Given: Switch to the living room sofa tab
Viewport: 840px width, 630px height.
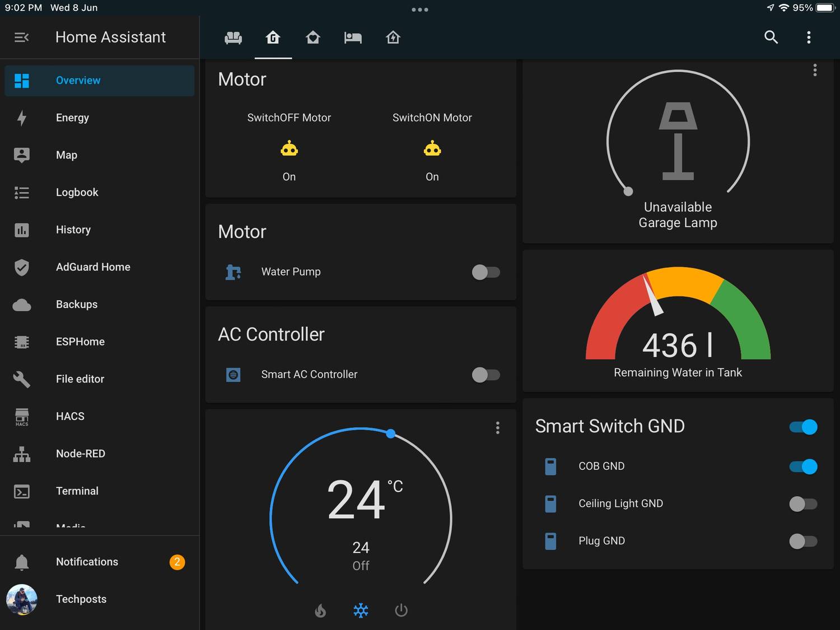Looking at the screenshot, I should (x=234, y=38).
